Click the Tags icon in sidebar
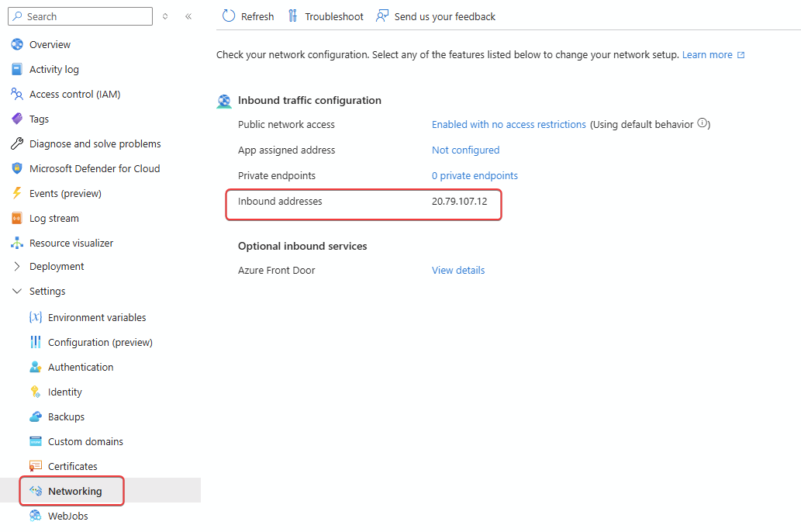 17,119
